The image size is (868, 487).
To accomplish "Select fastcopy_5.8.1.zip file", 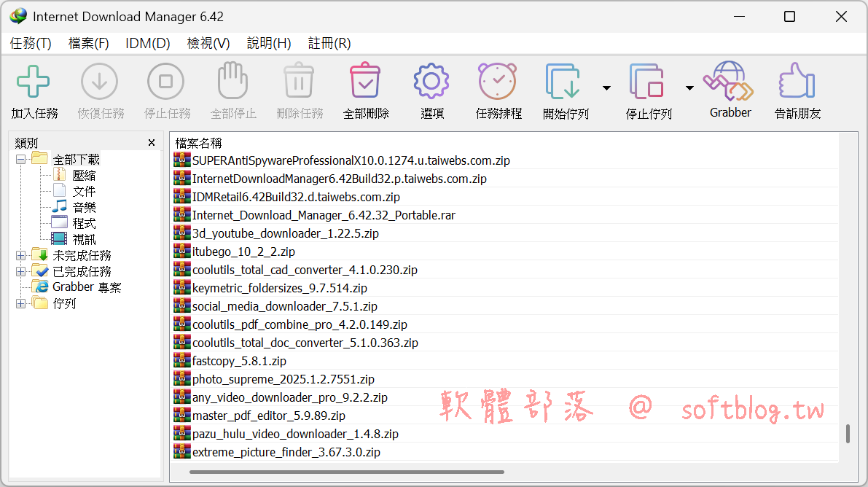I will point(230,361).
